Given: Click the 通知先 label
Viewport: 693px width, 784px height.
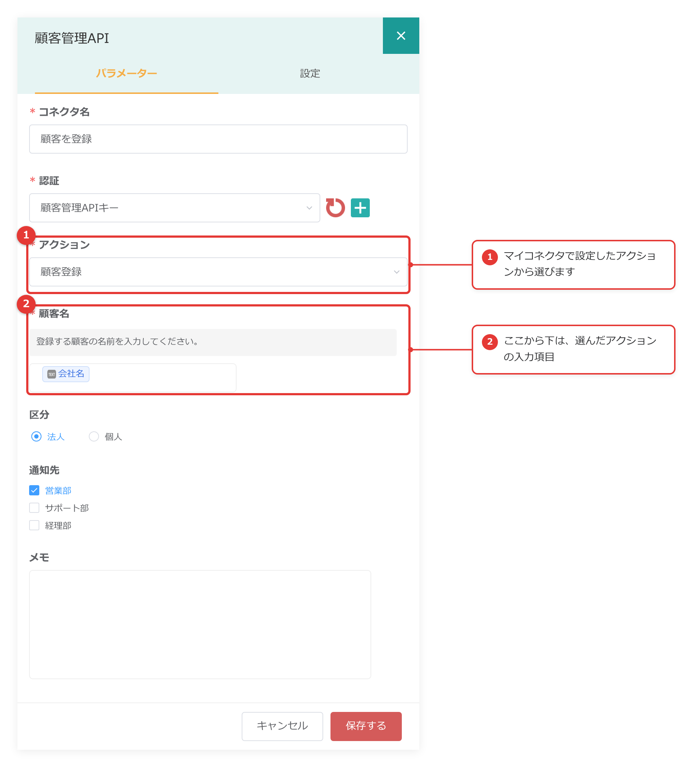Looking at the screenshot, I should tap(44, 470).
